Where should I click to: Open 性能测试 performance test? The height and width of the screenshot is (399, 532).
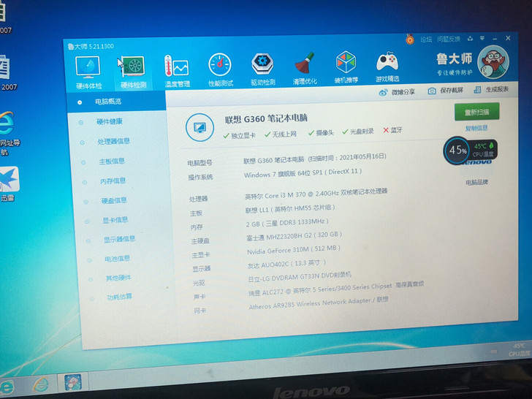[x=220, y=69]
